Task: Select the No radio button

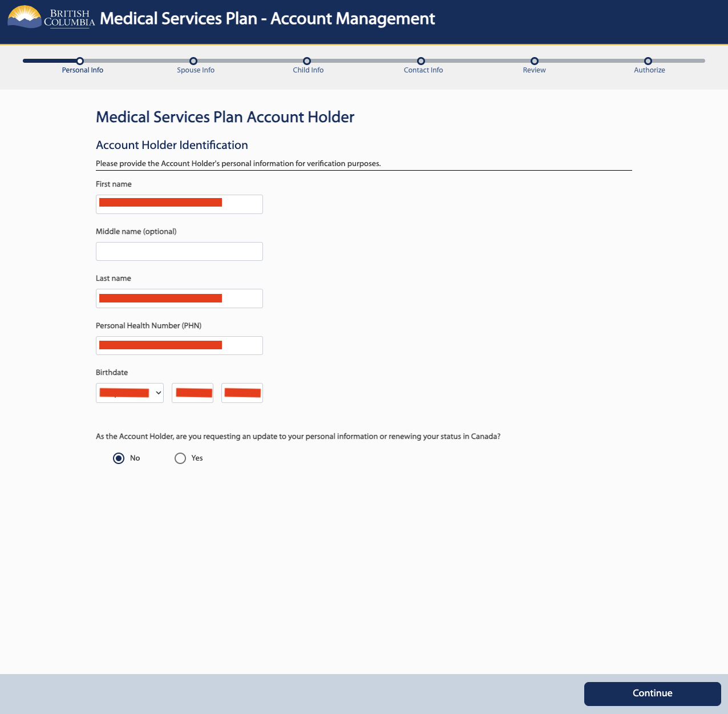Action: (x=119, y=458)
